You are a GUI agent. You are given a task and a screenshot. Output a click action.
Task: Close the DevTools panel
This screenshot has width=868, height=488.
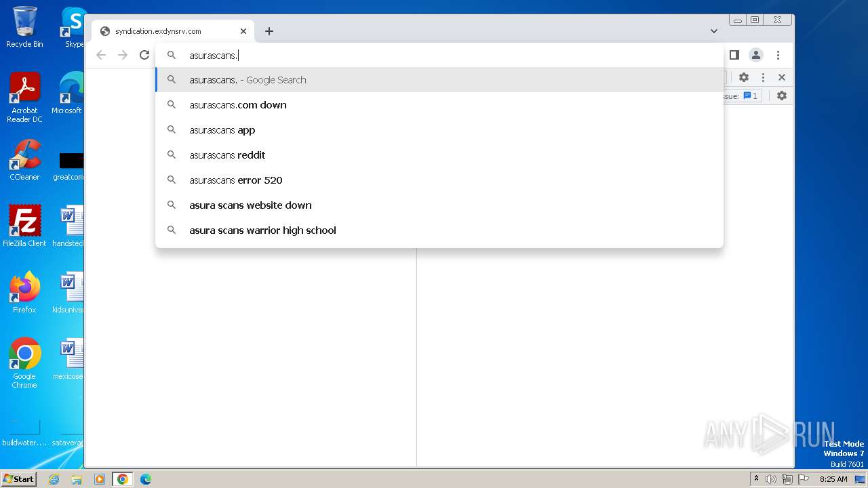coord(782,77)
